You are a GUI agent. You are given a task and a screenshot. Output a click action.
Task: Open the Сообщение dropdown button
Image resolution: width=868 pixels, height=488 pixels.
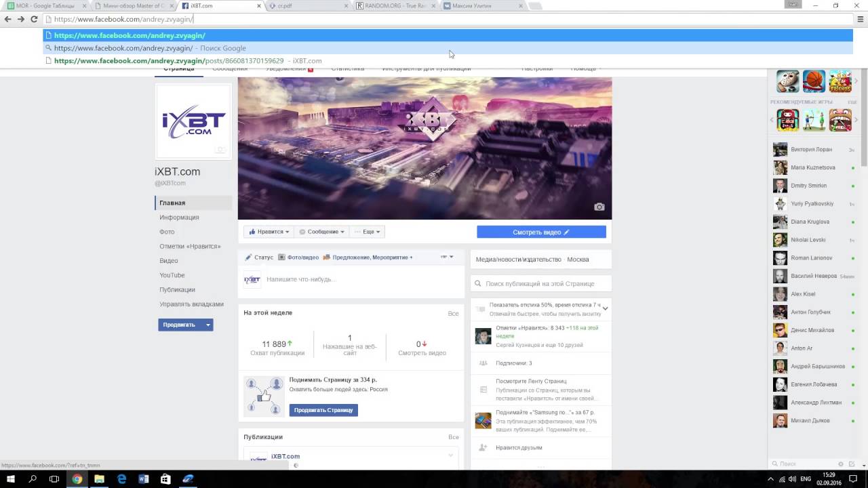[322, 232]
